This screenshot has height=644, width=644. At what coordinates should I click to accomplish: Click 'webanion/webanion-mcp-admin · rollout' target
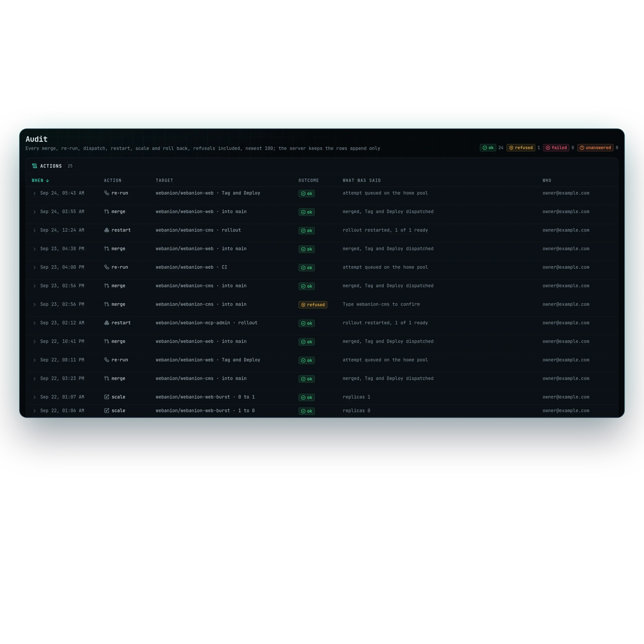[206, 323]
